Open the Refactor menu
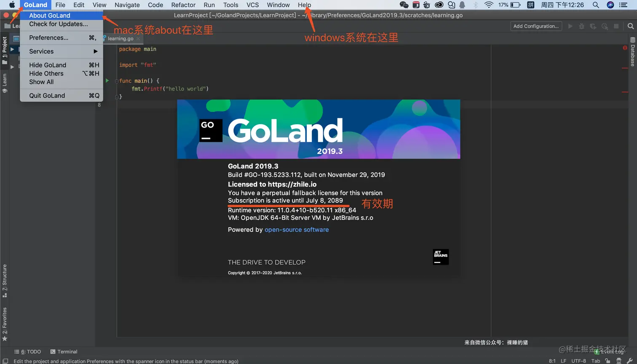This screenshot has height=364, width=637. pyautogui.click(x=183, y=5)
